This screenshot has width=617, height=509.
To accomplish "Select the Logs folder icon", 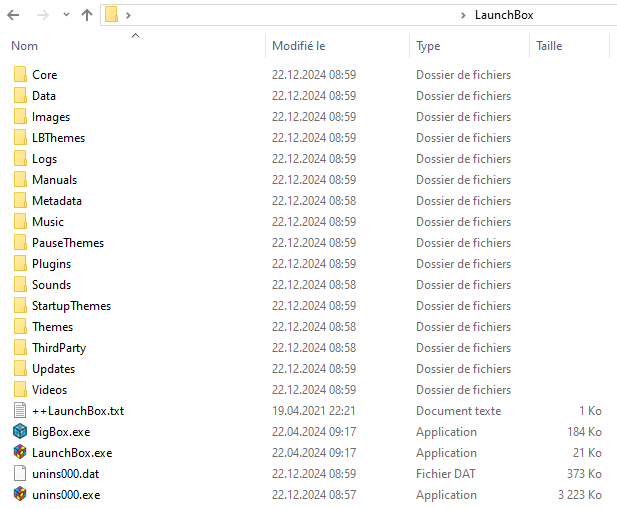I will click(x=20, y=158).
